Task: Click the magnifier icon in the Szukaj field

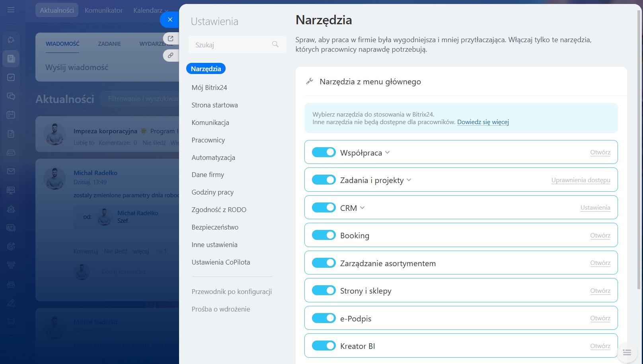Action: 275,45
